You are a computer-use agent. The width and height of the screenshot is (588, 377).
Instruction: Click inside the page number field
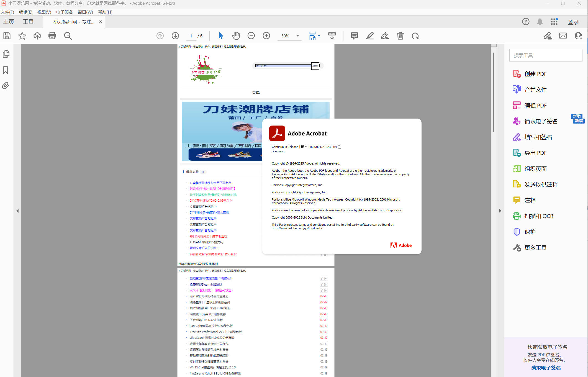click(191, 36)
